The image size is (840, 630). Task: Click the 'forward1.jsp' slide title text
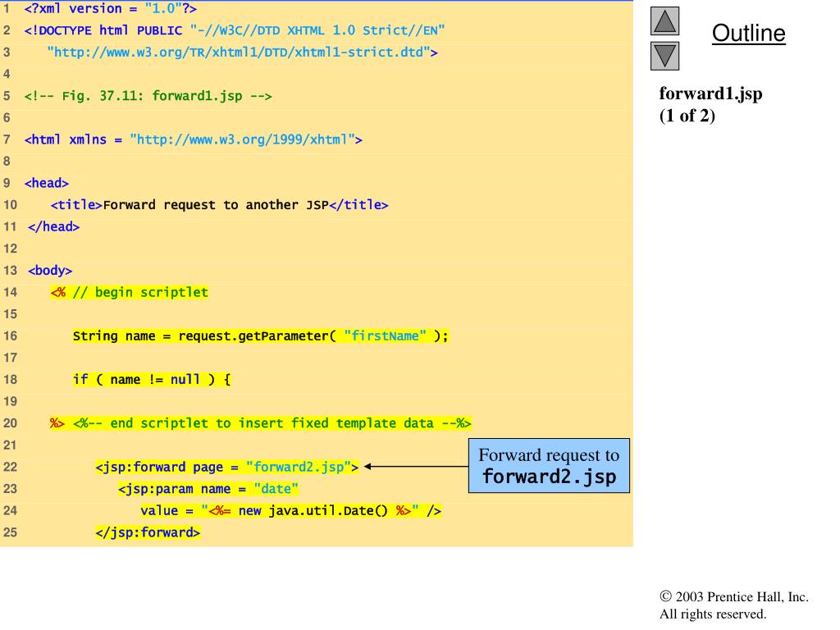(x=710, y=94)
